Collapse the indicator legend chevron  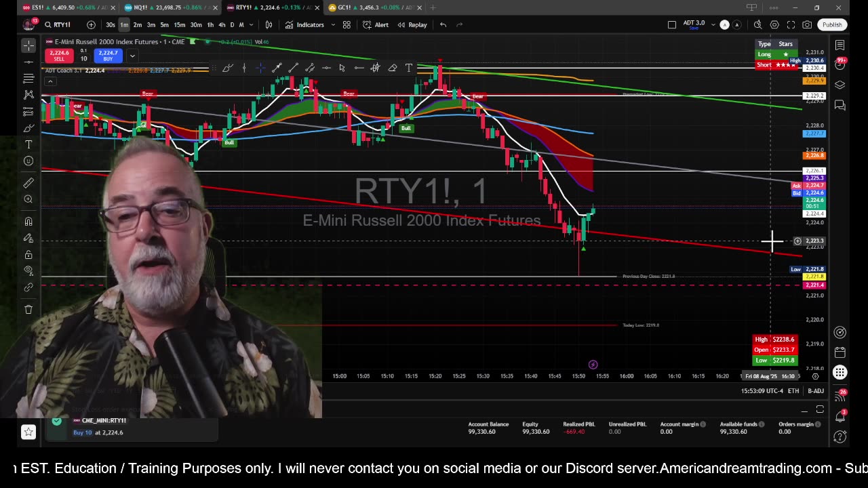(x=50, y=81)
